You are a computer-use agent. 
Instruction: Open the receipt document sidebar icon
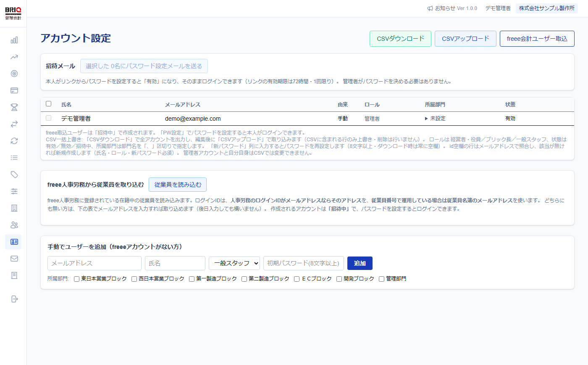(14, 275)
